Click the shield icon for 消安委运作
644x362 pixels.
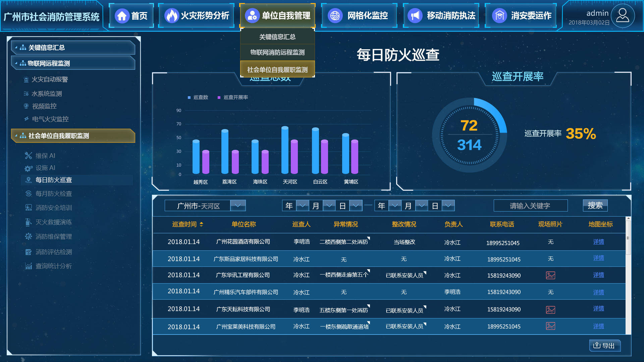pyautogui.click(x=499, y=16)
